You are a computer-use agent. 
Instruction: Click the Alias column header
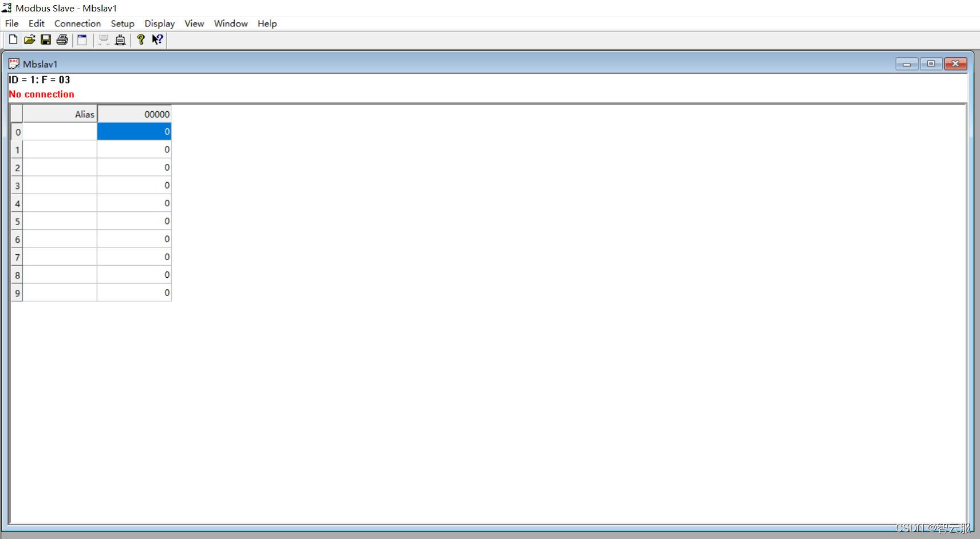coord(60,114)
